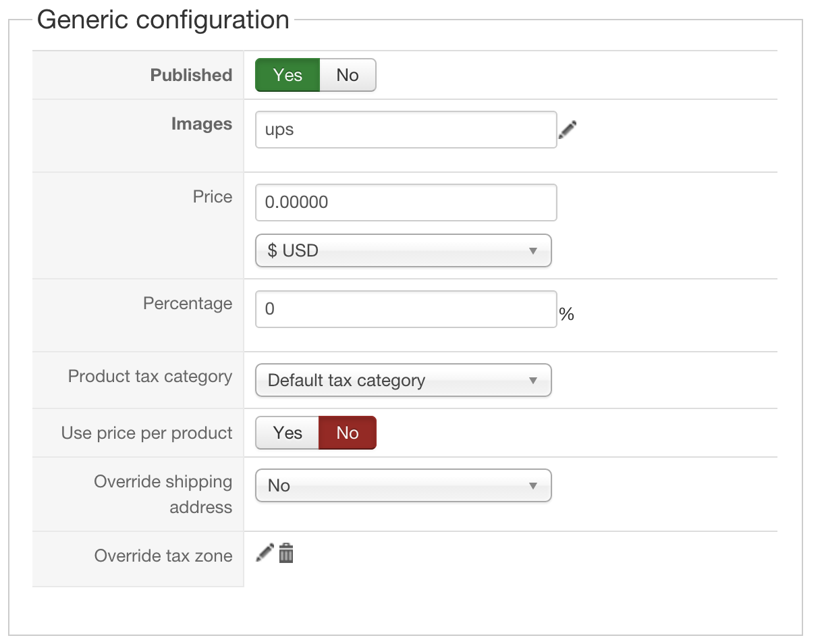The width and height of the screenshot is (822, 644).
Task: Open the $ USD currency dropdown
Action: point(403,250)
